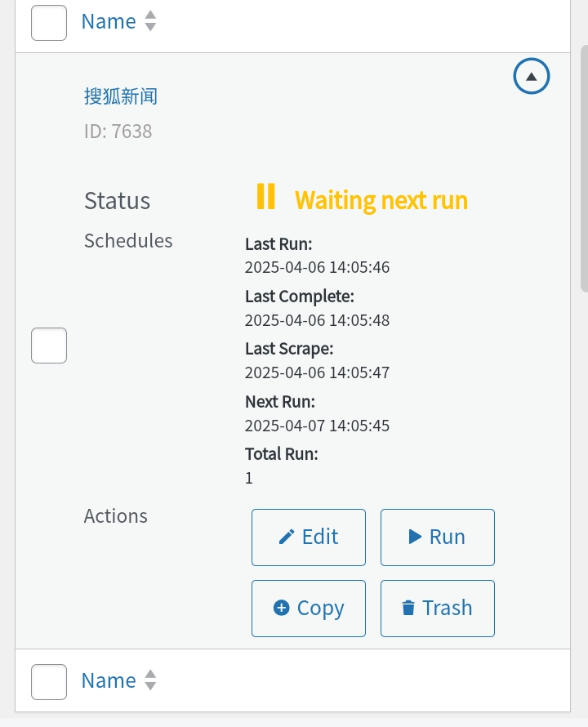Click the 'Waiting next run' status text
Screen dimensions: 588x727
(x=381, y=200)
